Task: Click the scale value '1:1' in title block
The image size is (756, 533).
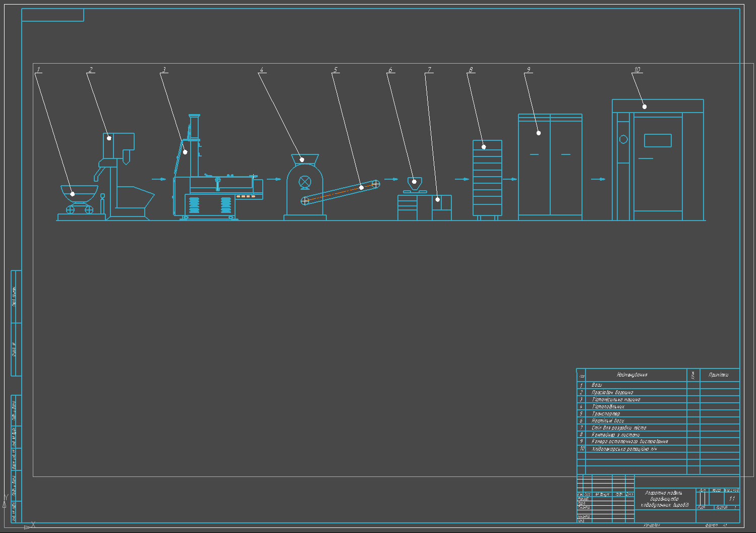Action: 732,499
